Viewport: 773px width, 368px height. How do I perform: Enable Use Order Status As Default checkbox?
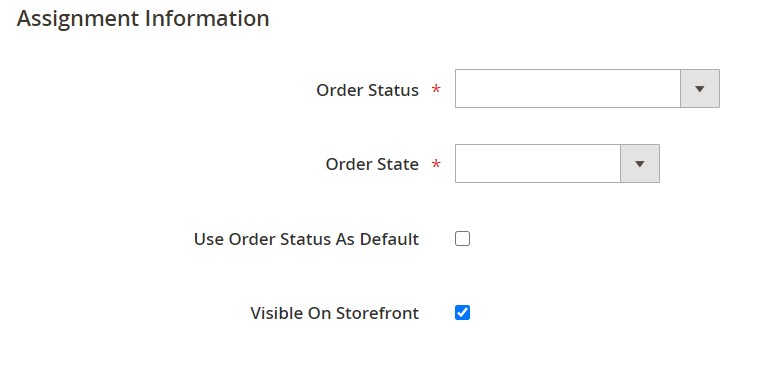pos(462,239)
